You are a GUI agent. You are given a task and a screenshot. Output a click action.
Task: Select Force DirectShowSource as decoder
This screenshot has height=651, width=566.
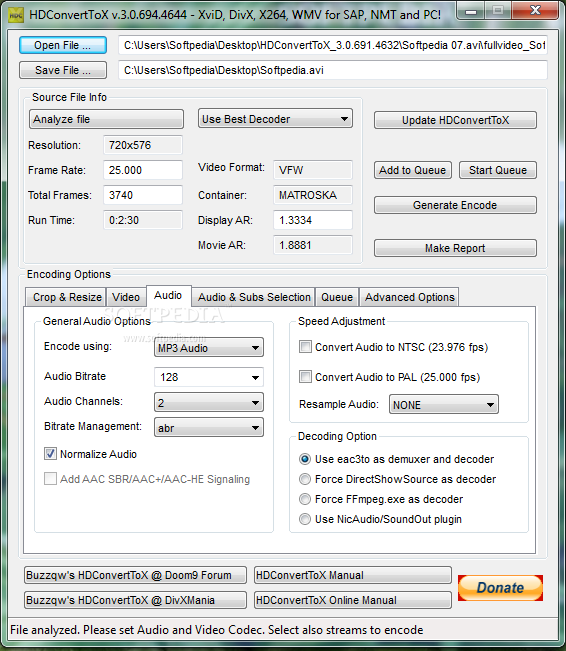click(x=305, y=479)
